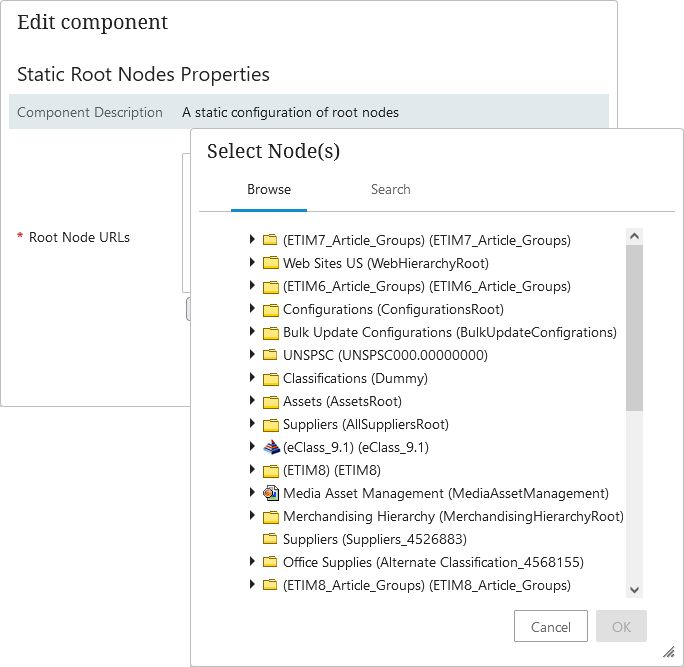Confirm selection with the OK button

click(621, 627)
